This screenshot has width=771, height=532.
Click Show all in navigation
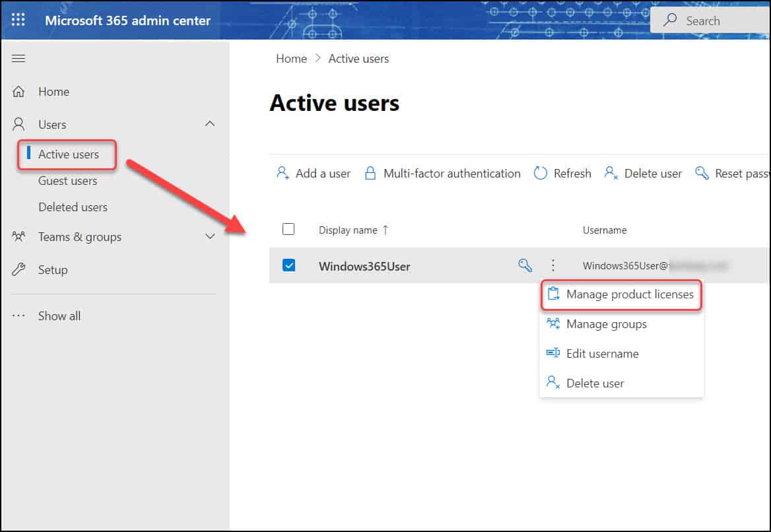(x=59, y=316)
